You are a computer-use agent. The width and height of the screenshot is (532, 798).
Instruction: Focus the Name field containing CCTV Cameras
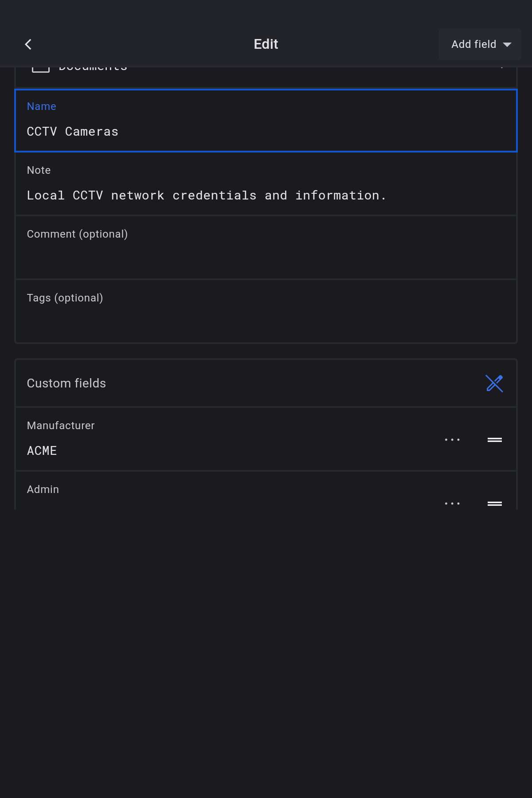(266, 132)
